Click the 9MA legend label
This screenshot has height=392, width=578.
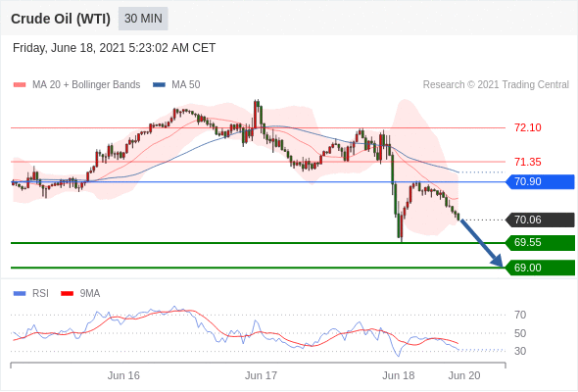tap(90, 294)
